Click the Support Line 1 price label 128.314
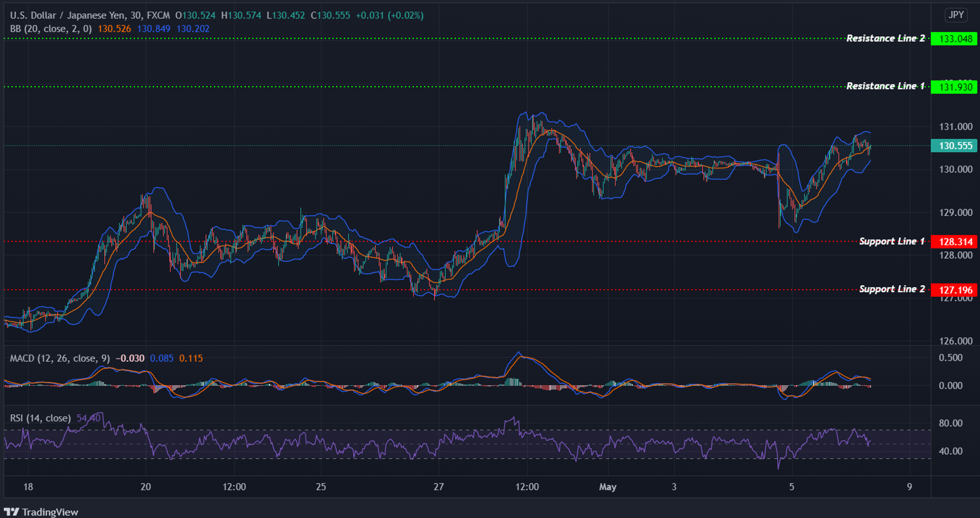Screen dimensions: 980x518 954,241
